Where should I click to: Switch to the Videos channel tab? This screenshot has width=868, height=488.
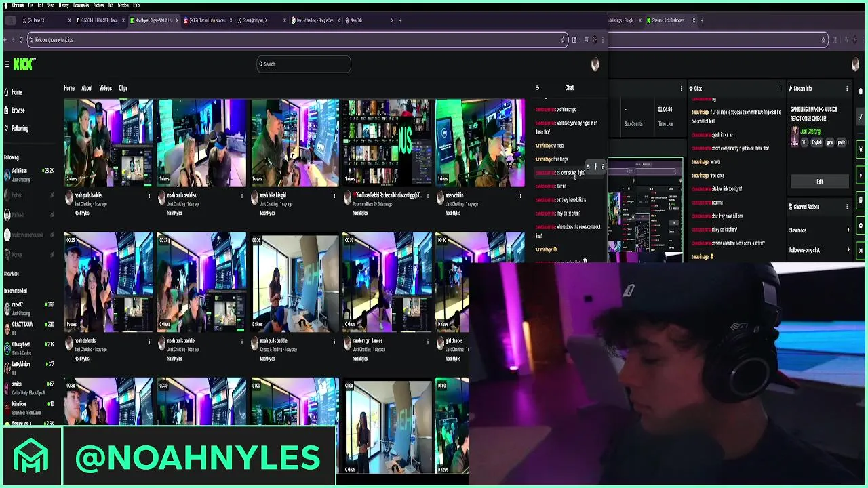[106, 88]
